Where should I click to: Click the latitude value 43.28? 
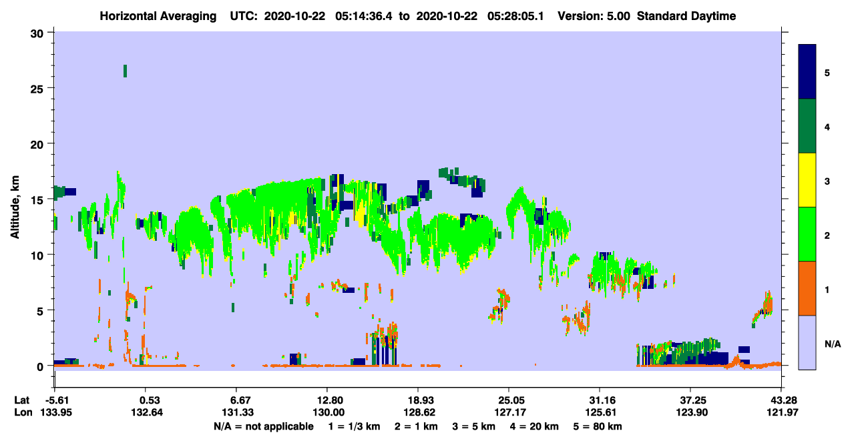click(x=781, y=400)
